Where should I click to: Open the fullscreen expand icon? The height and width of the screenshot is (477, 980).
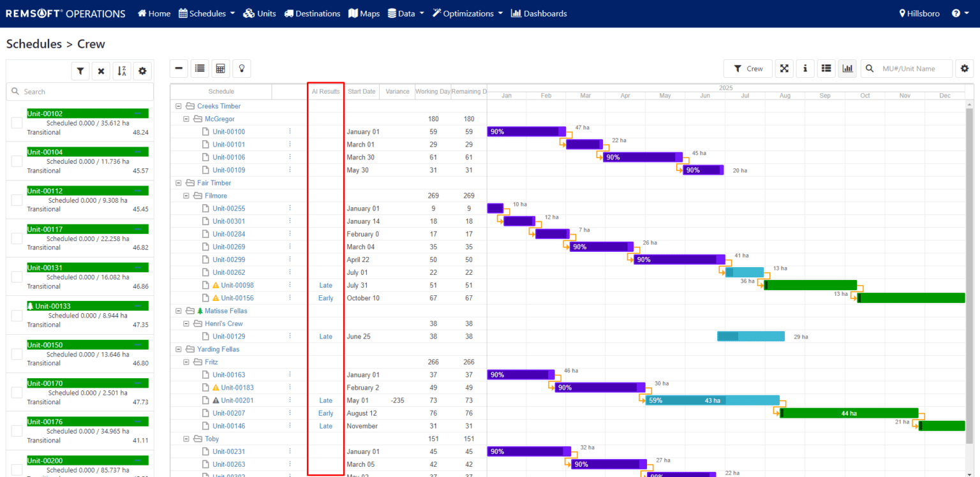coord(784,68)
